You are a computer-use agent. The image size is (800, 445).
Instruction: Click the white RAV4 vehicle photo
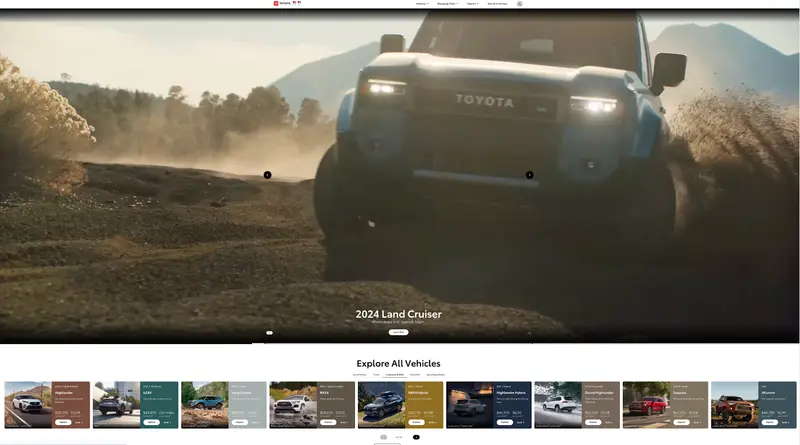pos(293,405)
